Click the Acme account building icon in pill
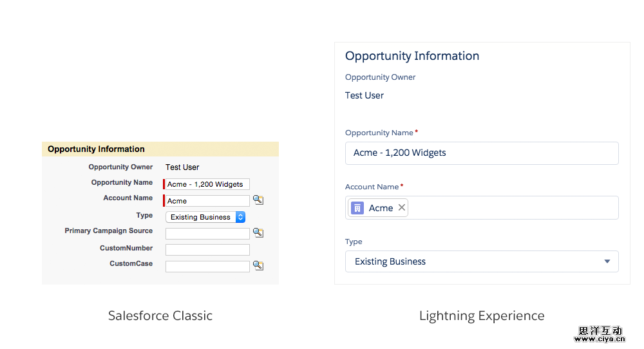The height and width of the screenshot is (349, 644). (x=357, y=208)
